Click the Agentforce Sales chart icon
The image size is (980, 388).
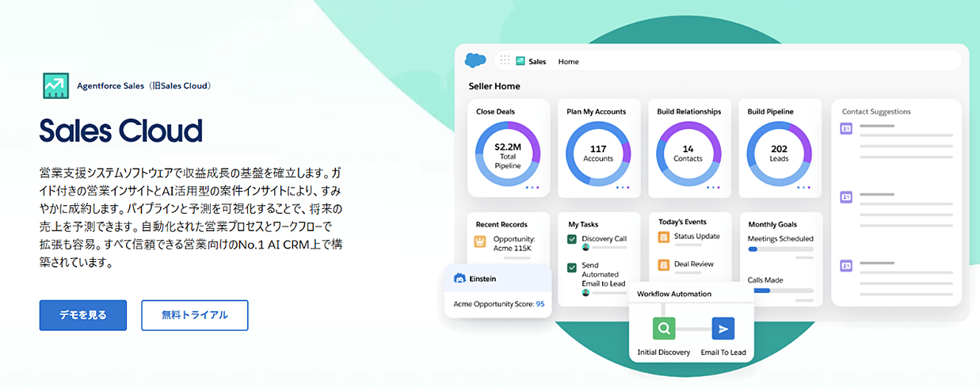(x=55, y=85)
